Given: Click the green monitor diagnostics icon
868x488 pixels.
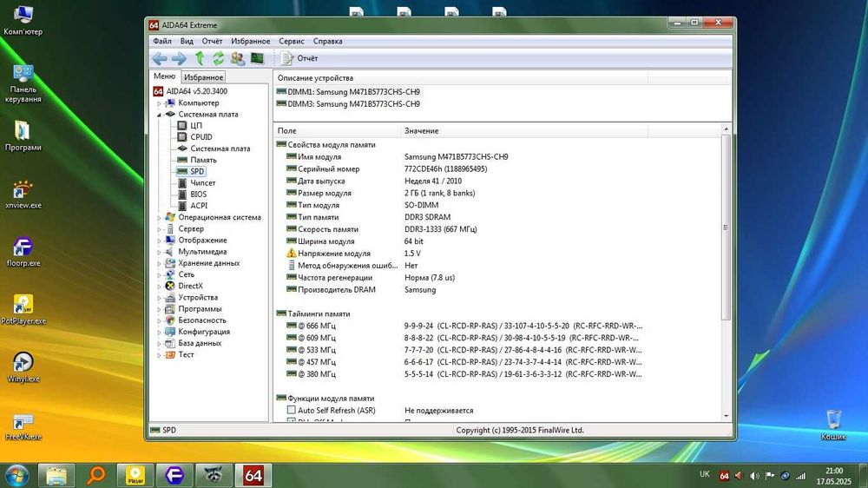Looking at the screenshot, I should (257, 57).
